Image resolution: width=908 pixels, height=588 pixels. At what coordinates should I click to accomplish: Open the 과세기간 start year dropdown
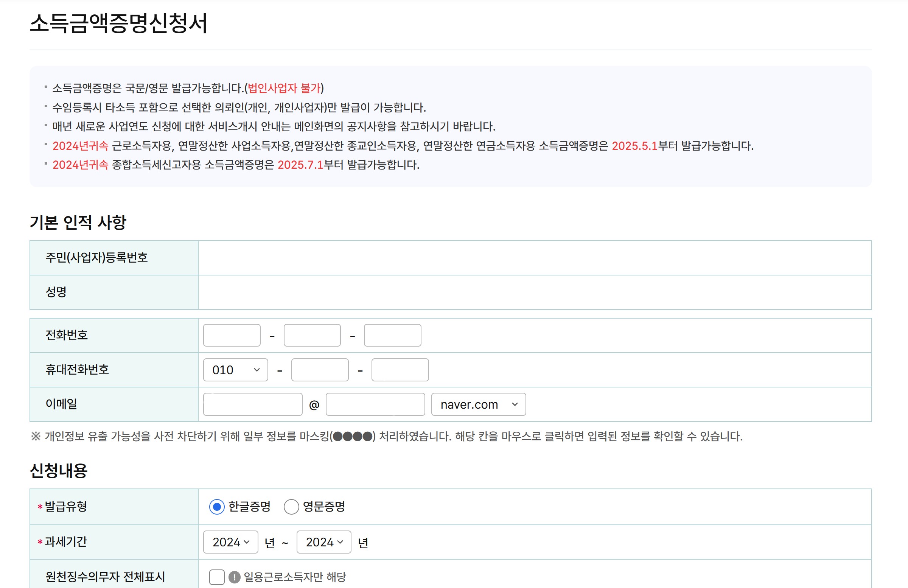coord(230,542)
